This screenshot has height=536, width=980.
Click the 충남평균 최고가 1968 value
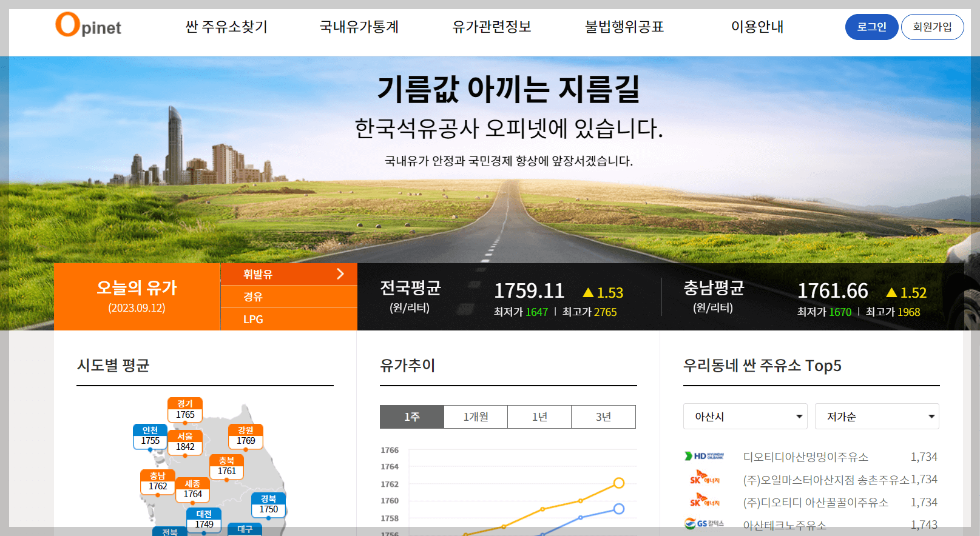[909, 312]
